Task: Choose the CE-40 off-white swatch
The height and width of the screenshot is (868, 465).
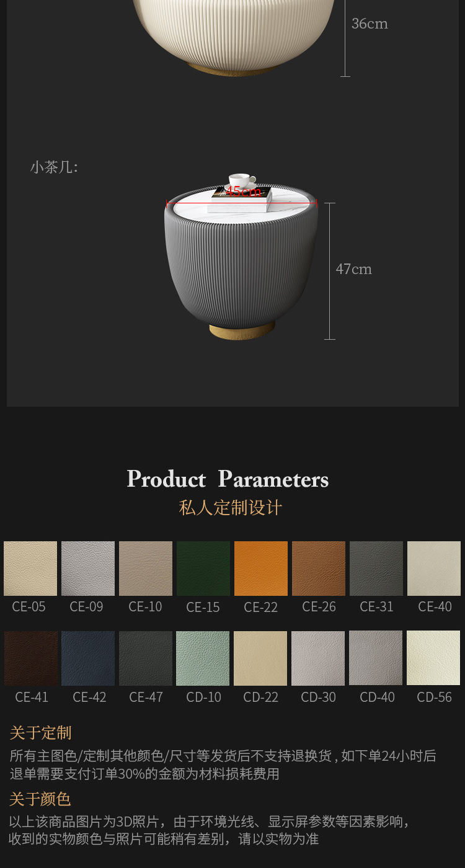Action: tap(434, 569)
